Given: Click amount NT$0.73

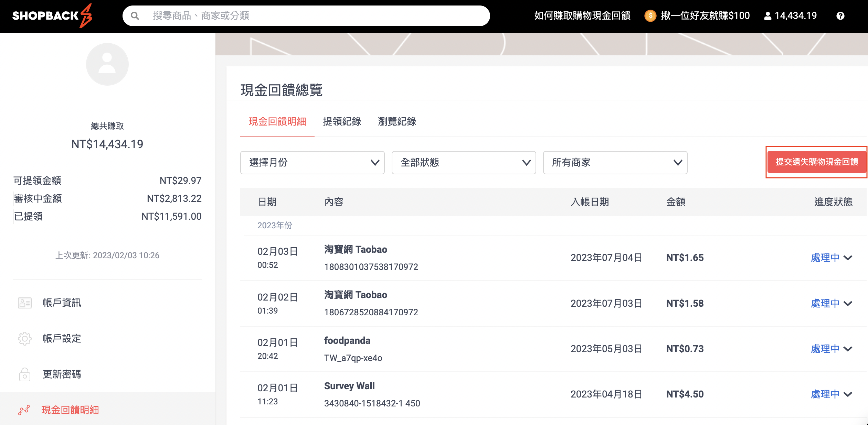Looking at the screenshot, I should (x=685, y=349).
